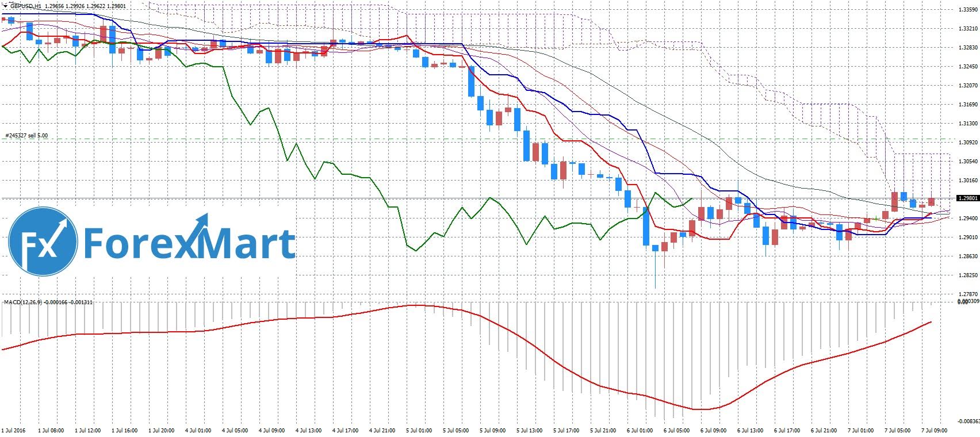Click time axis label '5 Jul 17:00'
980x437 pixels.
(566, 430)
